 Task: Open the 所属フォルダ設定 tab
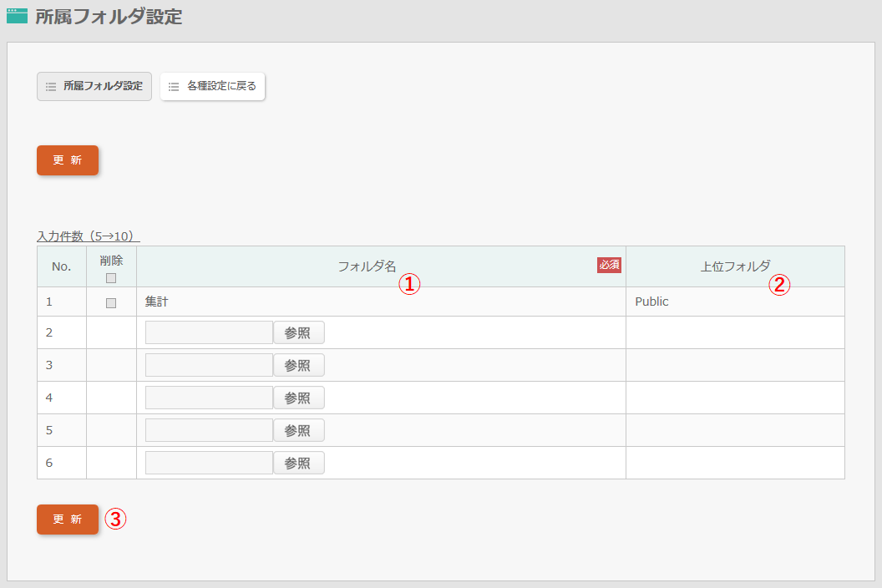94,86
